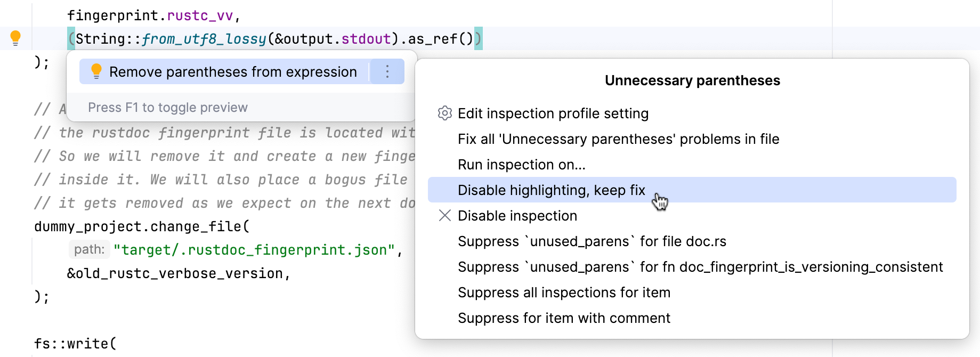Open the kebab menu beside the intention action
980x357 pixels.
[387, 71]
